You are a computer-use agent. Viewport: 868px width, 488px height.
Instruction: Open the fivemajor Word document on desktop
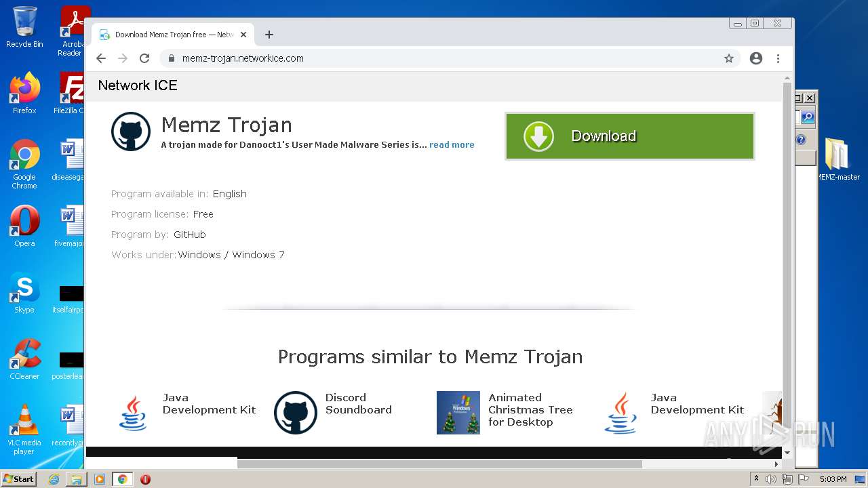point(68,226)
